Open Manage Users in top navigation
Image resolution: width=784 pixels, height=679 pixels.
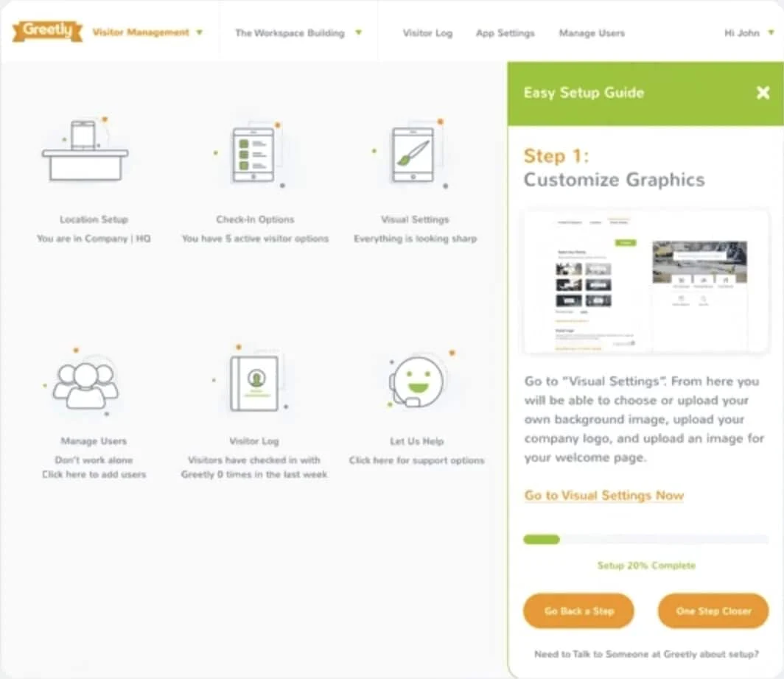[x=592, y=33]
